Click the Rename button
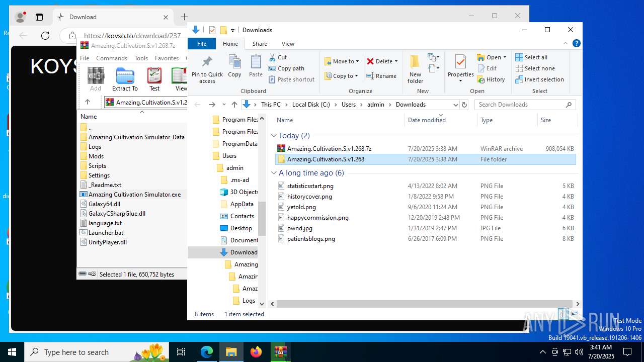This screenshot has height=362, width=644. (381, 76)
